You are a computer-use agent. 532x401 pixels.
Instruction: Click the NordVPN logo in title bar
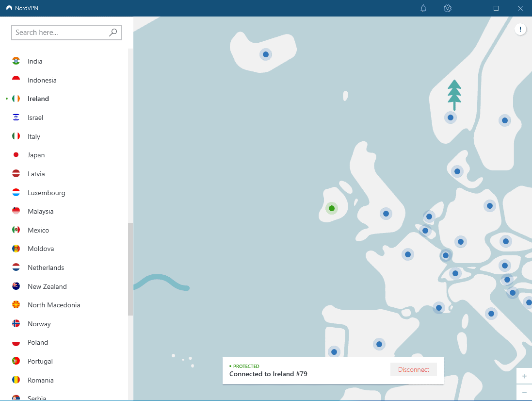(9, 8)
